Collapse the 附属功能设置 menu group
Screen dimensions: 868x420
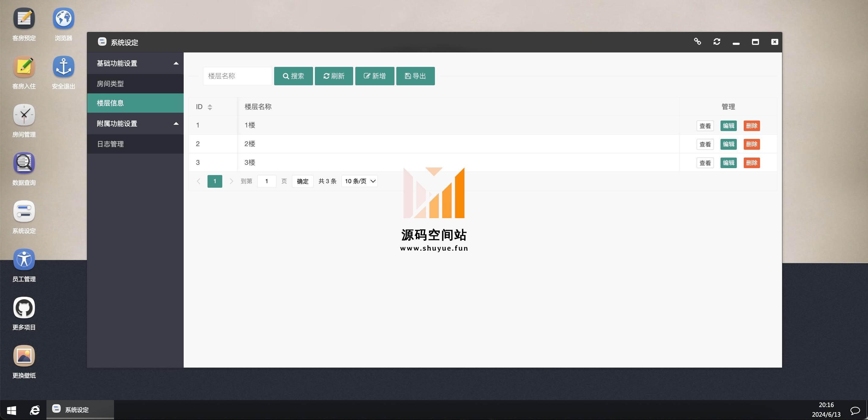point(135,124)
